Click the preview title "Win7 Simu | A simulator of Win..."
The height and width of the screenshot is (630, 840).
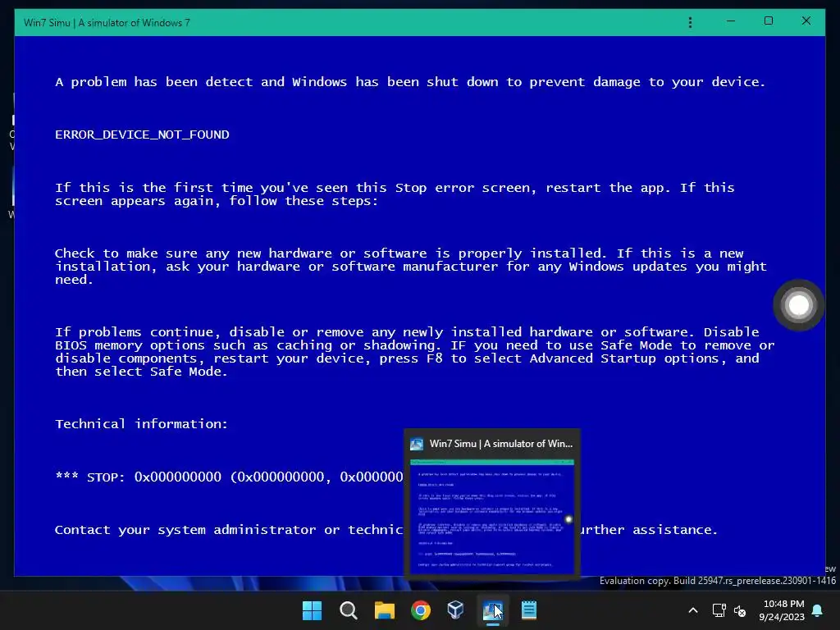(501, 444)
